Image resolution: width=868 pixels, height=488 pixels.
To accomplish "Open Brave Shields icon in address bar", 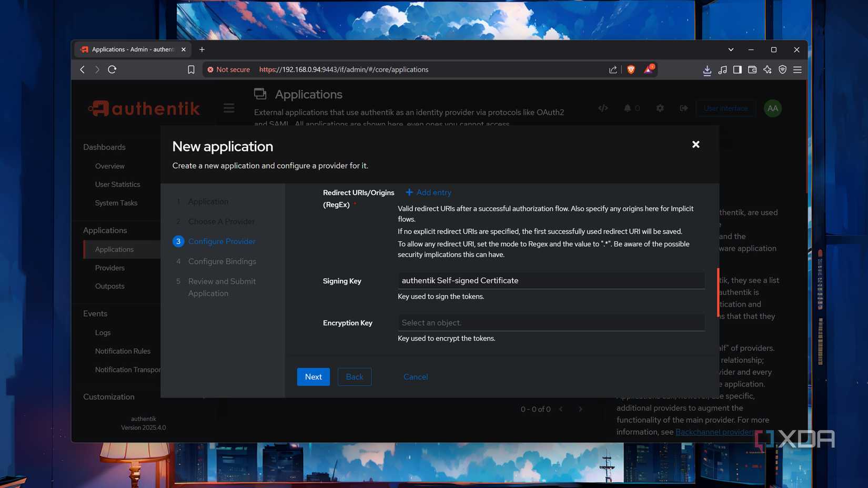I will (x=631, y=69).
